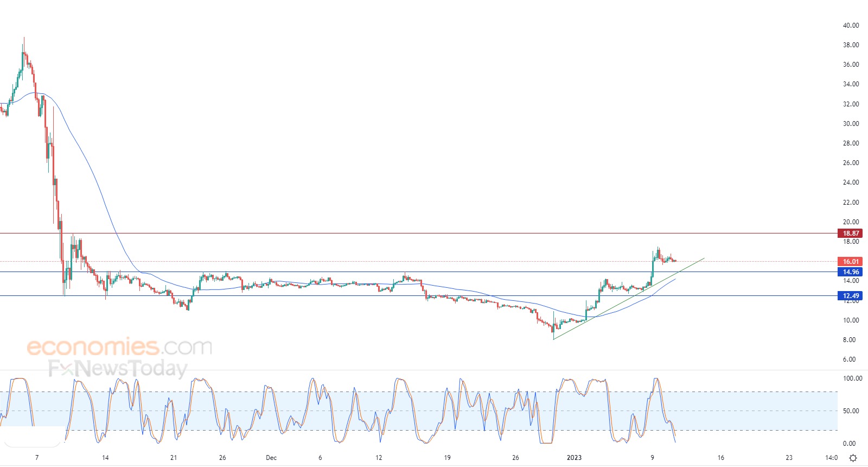Select the blue 12.49 level label

[850, 296]
